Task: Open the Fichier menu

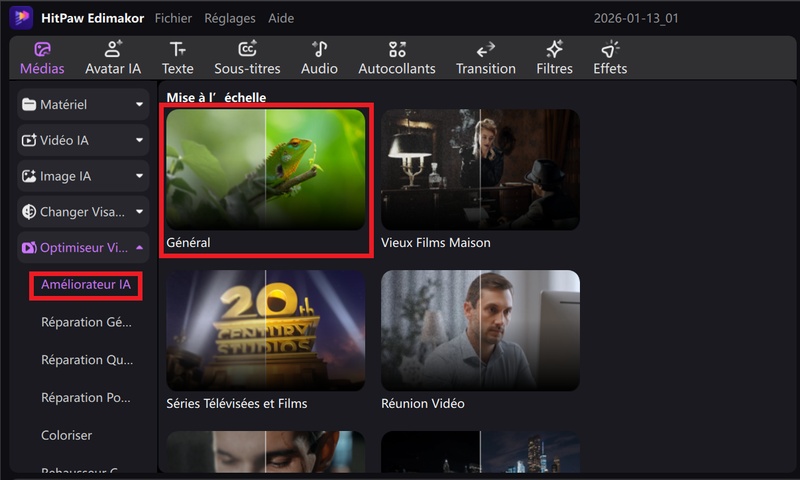Action: [173, 18]
